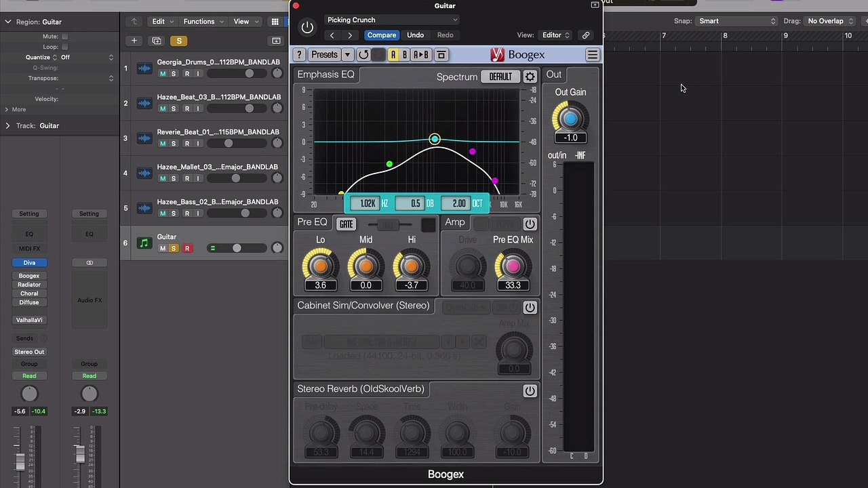The width and height of the screenshot is (868, 488).
Task: Click the plugin link chain icon
Action: coord(586,35)
